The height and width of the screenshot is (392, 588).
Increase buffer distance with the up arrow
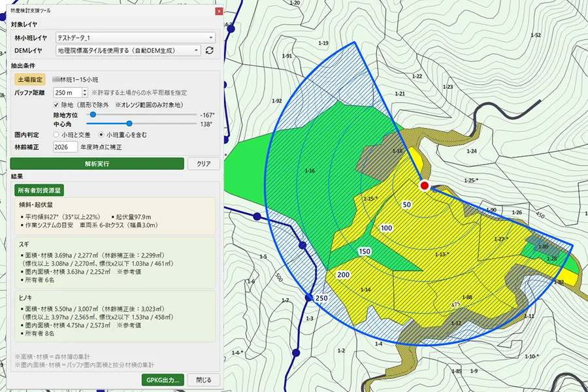85,90
